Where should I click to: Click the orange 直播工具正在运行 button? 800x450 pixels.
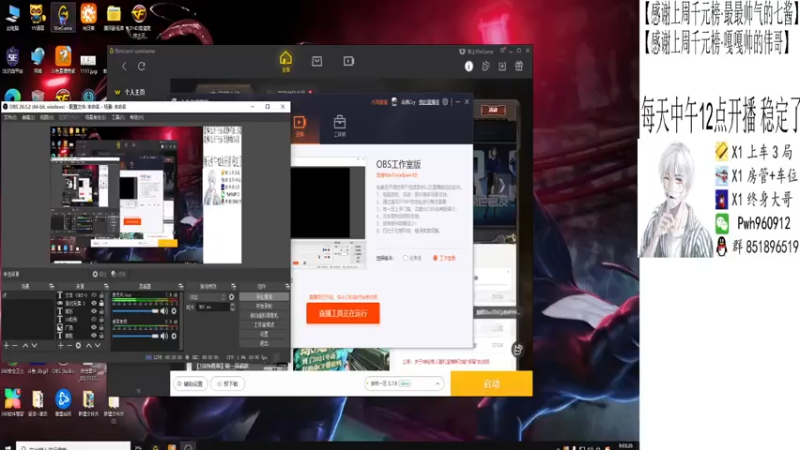point(343,313)
